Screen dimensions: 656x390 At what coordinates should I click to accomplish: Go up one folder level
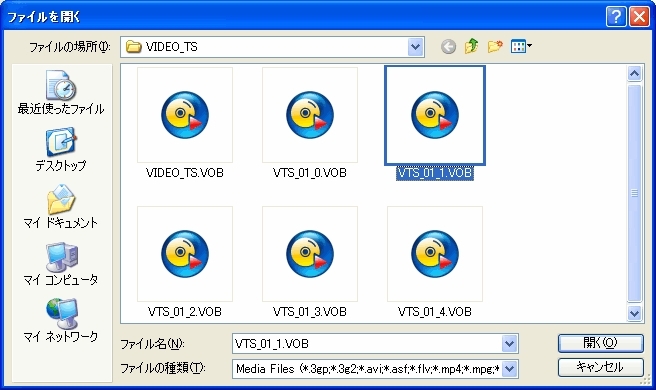[x=472, y=46]
